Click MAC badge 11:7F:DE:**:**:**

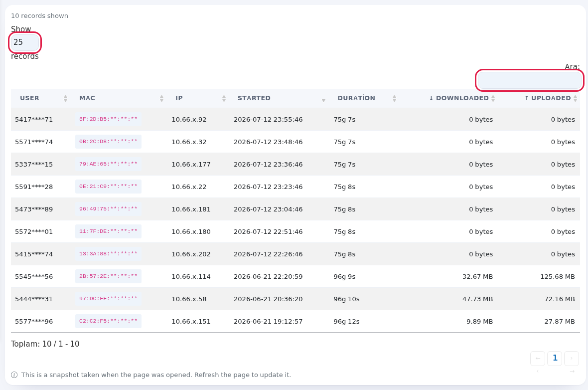click(108, 231)
